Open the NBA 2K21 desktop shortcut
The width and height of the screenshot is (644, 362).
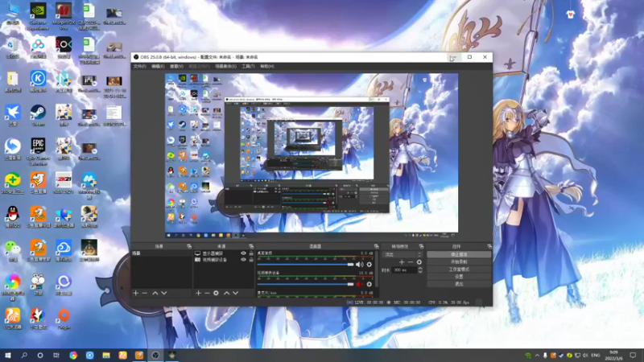(x=64, y=183)
